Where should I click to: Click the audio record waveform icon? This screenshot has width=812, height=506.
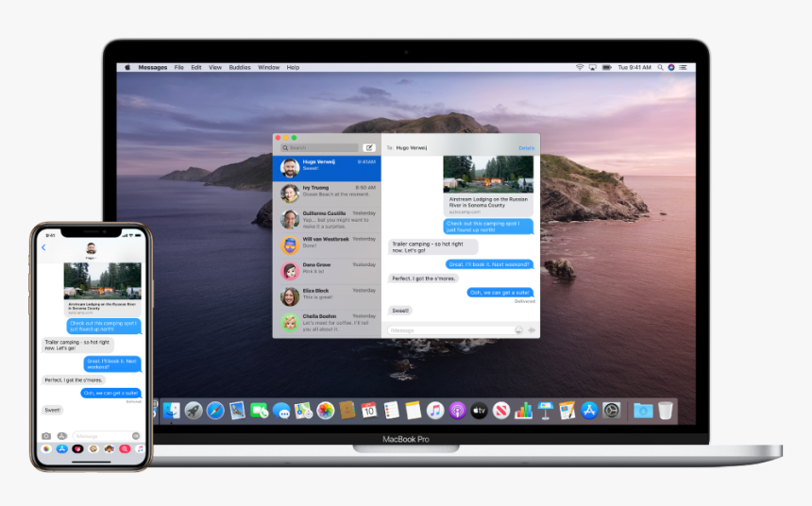point(532,329)
